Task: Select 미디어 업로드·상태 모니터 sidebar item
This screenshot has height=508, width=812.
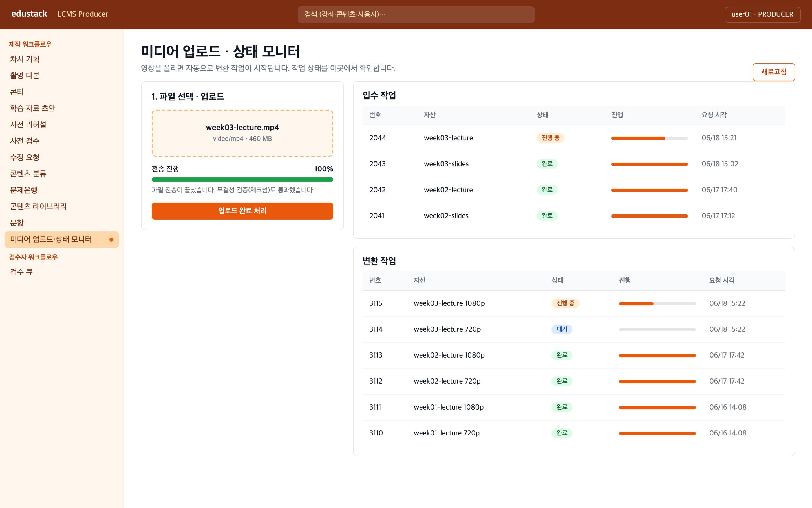Action: coord(62,239)
